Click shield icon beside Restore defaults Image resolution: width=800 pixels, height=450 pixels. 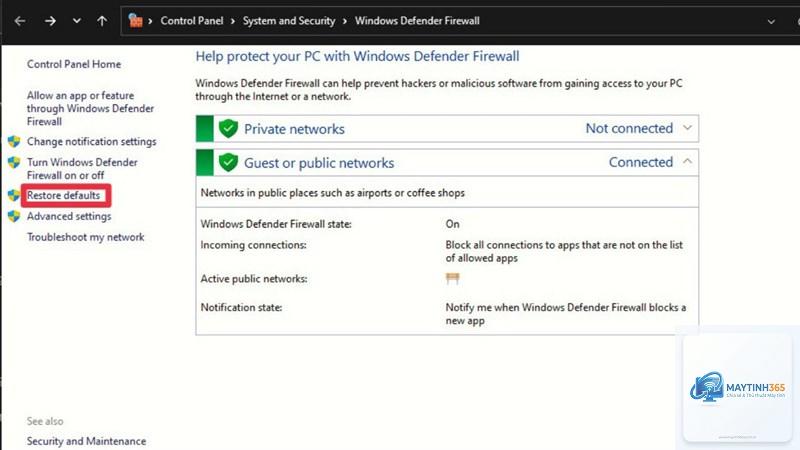pyautogui.click(x=14, y=195)
